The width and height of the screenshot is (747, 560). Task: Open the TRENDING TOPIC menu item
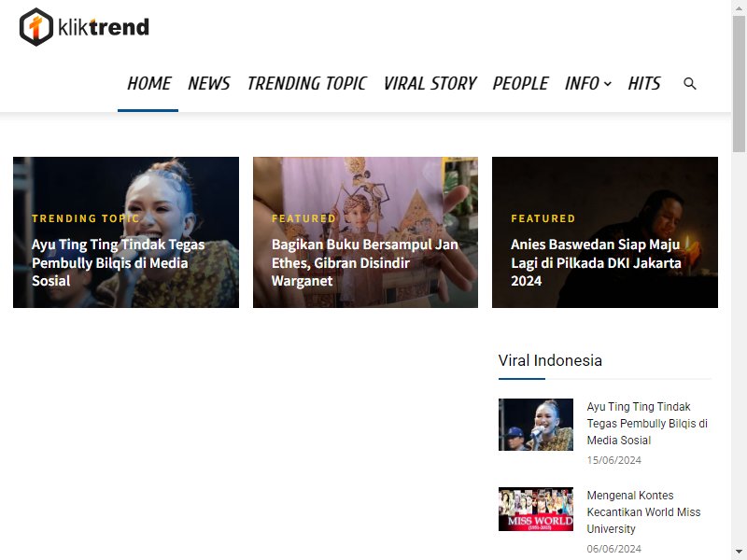tap(307, 83)
